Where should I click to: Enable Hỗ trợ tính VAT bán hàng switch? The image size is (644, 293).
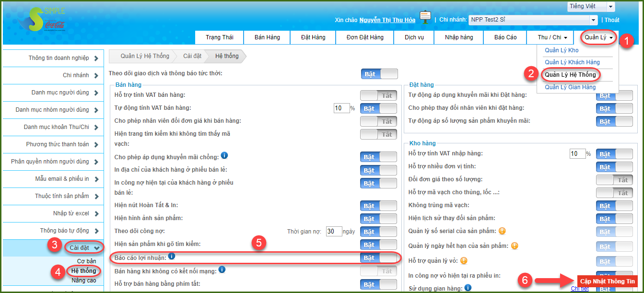tap(378, 95)
